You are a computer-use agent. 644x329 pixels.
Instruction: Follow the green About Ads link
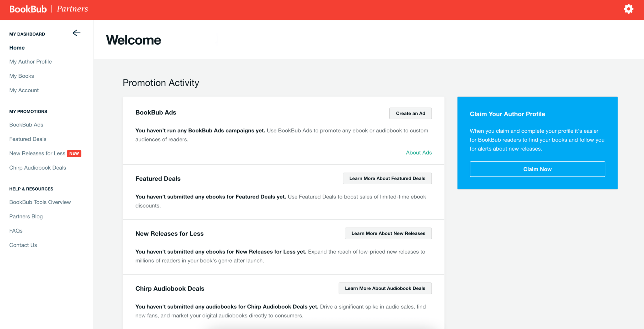(x=419, y=153)
